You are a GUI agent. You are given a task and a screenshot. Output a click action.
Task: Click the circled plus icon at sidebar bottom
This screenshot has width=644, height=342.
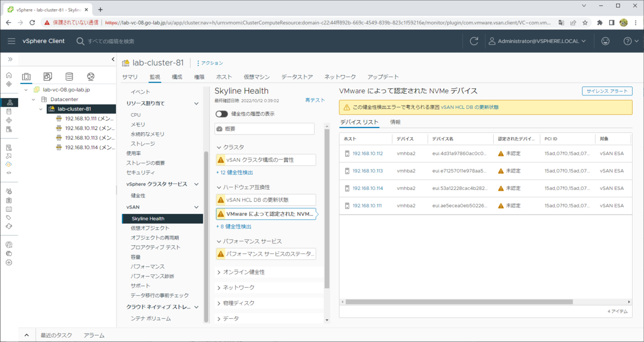click(9, 262)
